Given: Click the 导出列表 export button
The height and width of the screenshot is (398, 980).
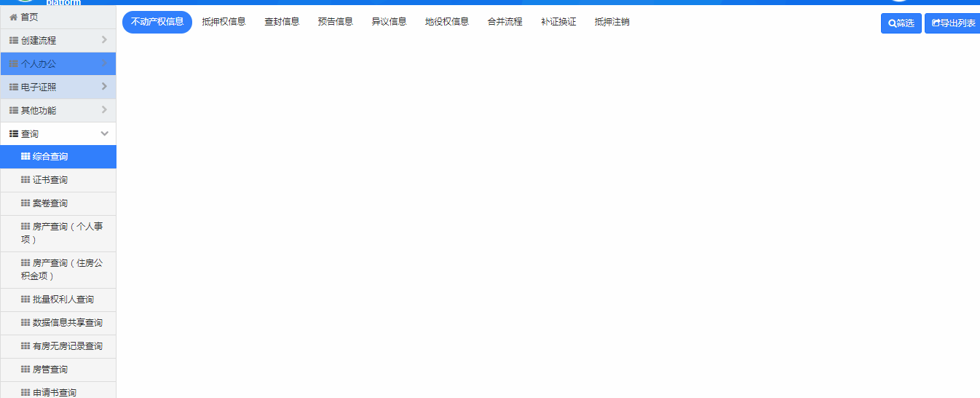Looking at the screenshot, I should [952, 23].
